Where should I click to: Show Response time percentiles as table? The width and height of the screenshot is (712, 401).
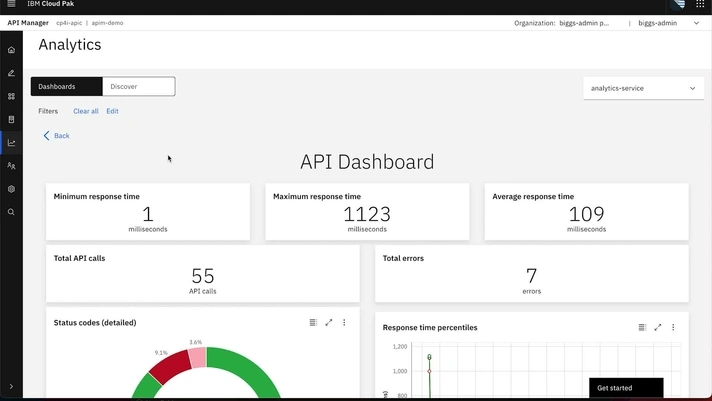pos(642,327)
